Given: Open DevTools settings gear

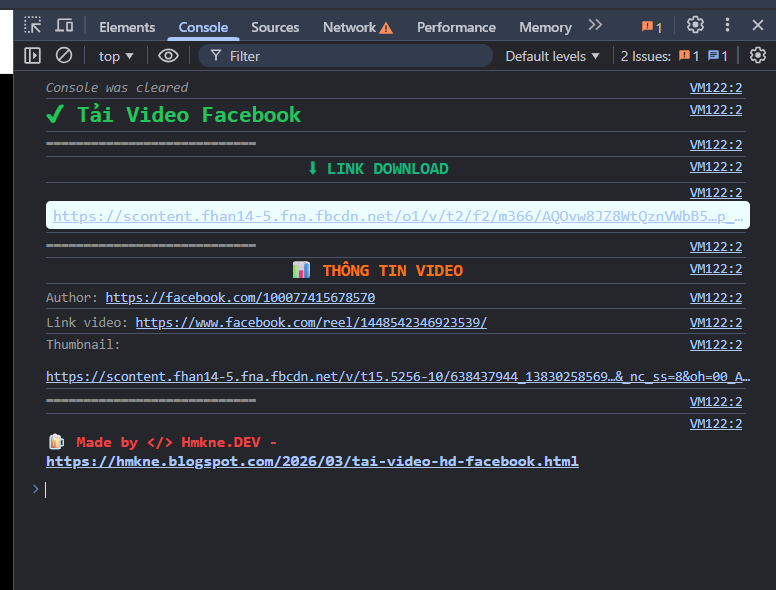Looking at the screenshot, I should click(x=695, y=25).
